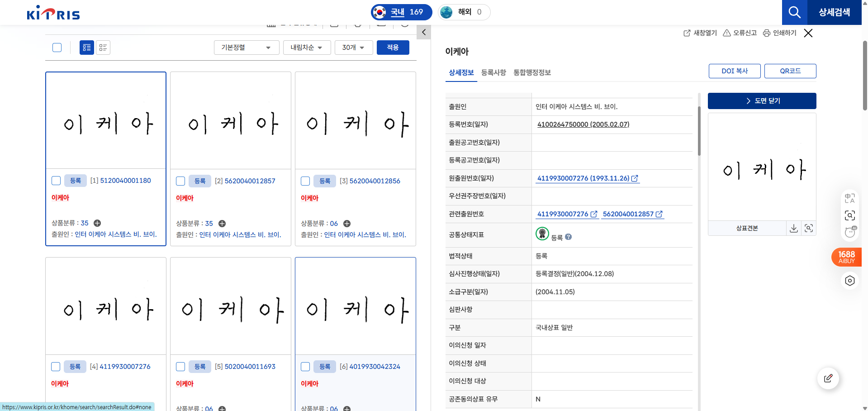Screen dimensions: 868x411
Task: Click the trademark image thumbnail of result [2]
Action: [x=231, y=121]
